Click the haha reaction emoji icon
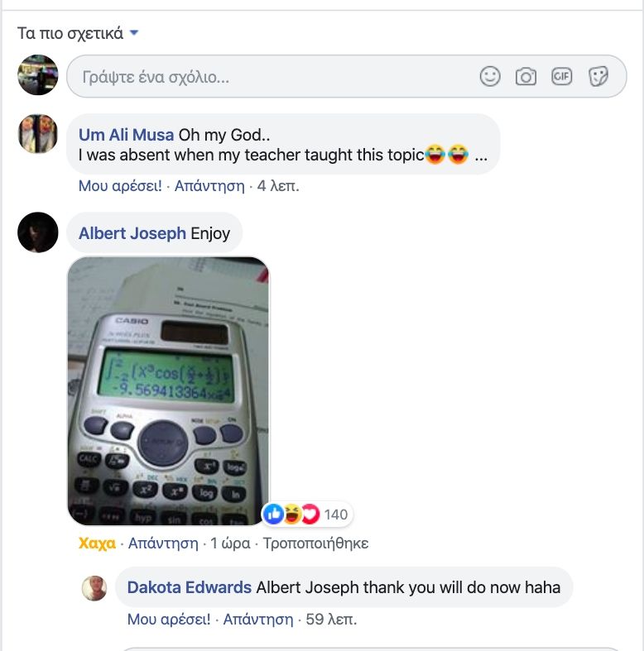 tap(292, 515)
